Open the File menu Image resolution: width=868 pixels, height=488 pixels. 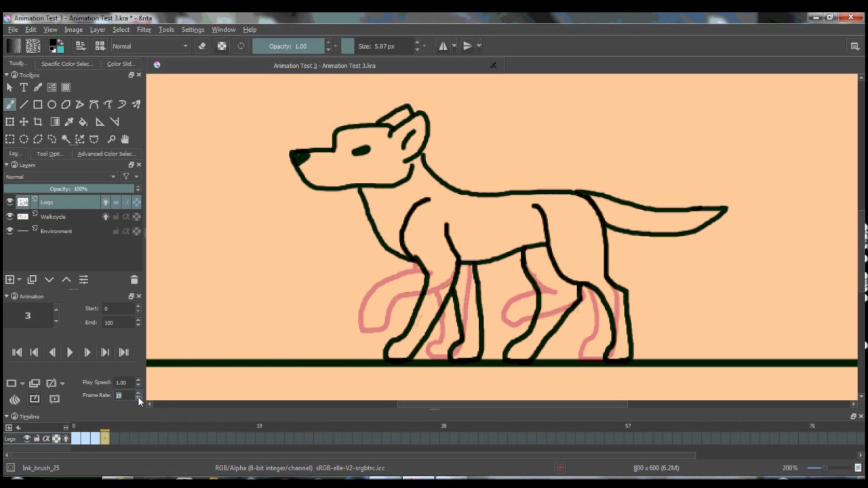13,30
